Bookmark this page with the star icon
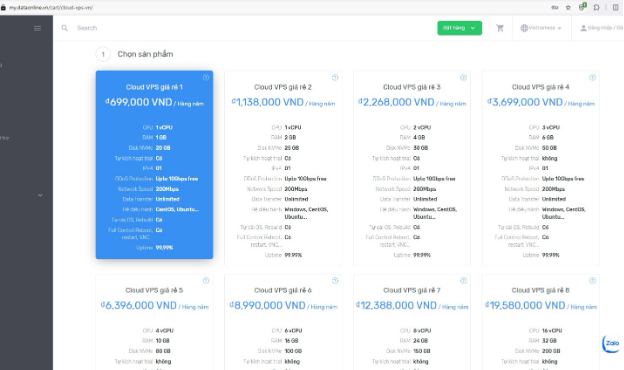 (x=568, y=8)
